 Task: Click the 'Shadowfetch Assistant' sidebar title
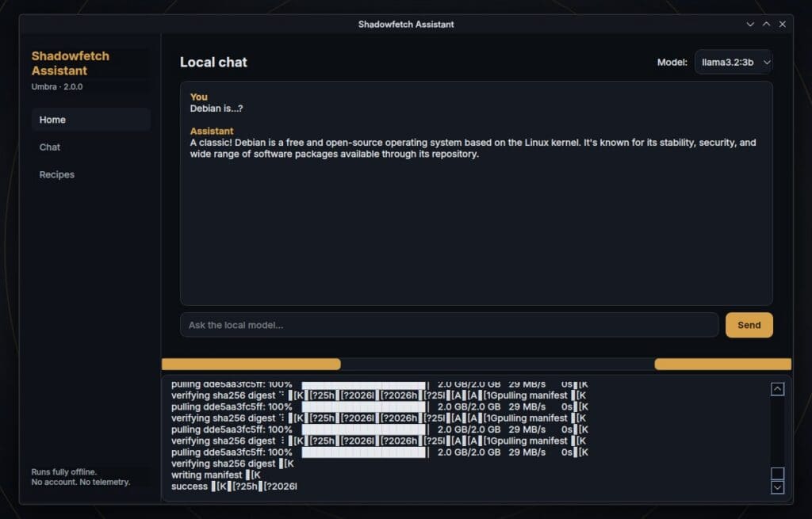(x=71, y=63)
